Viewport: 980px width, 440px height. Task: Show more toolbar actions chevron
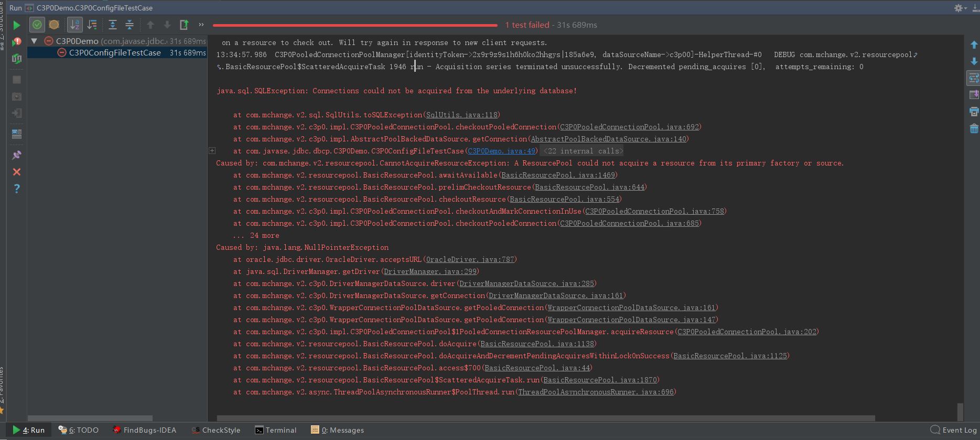201,25
